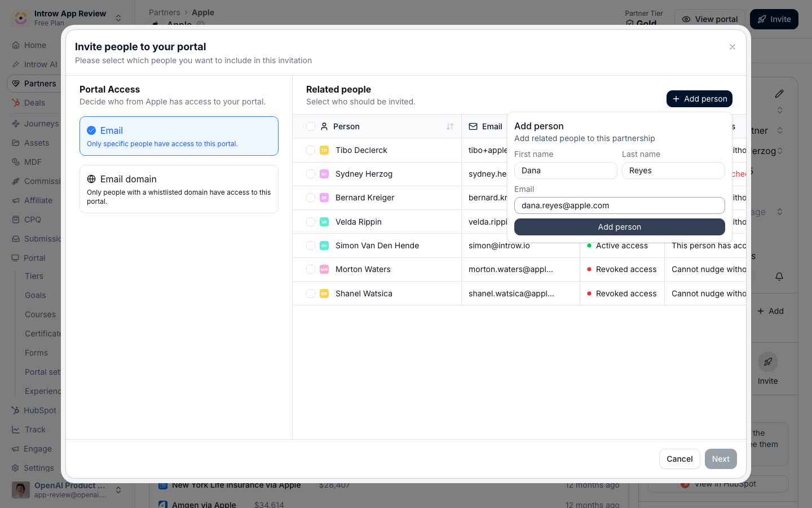This screenshot has width=812, height=508.
Task: Click Shanel Watsica's avatar icon
Action: point(324,294)
